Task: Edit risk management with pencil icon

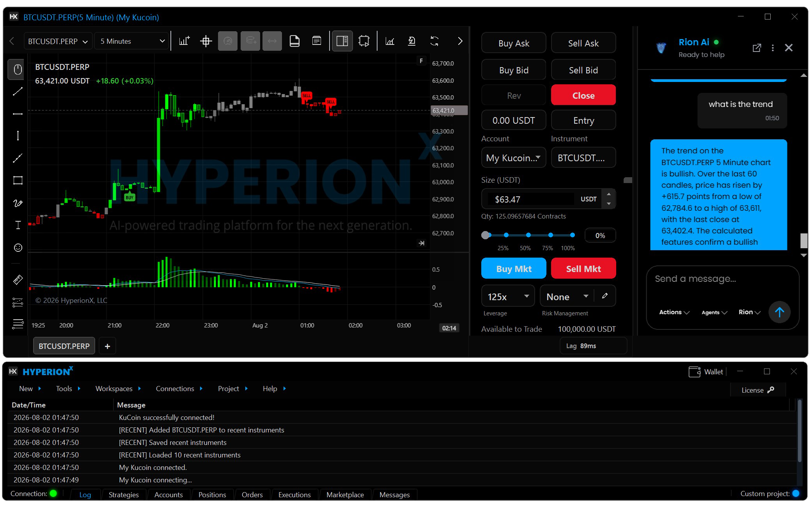Action: (605, 296)
